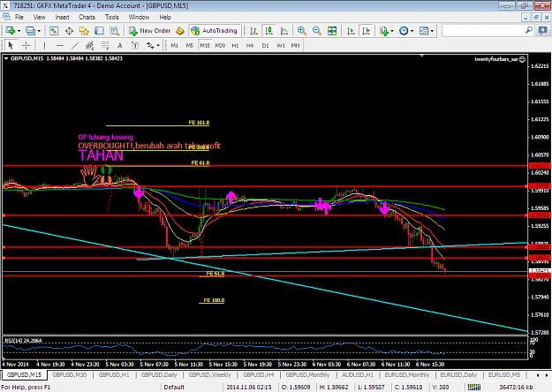Open the File menu
The image size is (552, 392).
coord(19,17)
